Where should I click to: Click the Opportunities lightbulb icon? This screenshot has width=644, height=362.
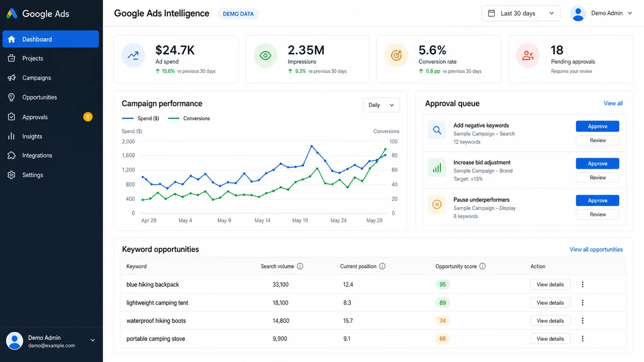click(12, 97)
